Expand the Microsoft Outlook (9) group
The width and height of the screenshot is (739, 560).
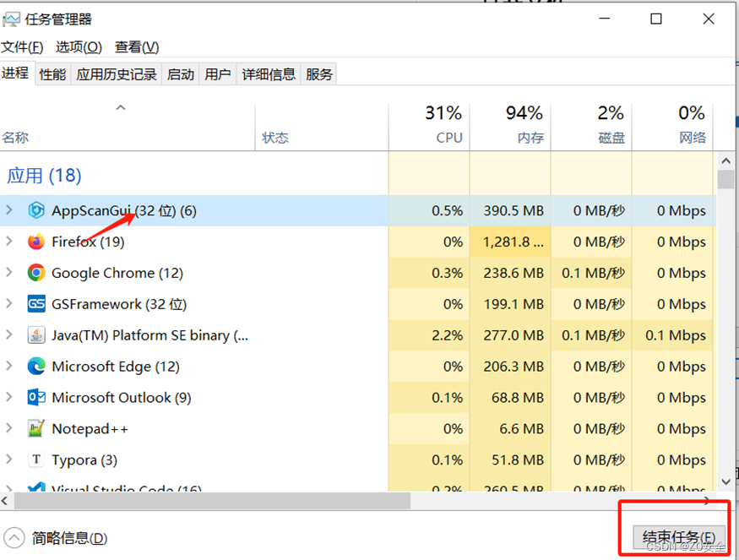(x=9, y=396)
